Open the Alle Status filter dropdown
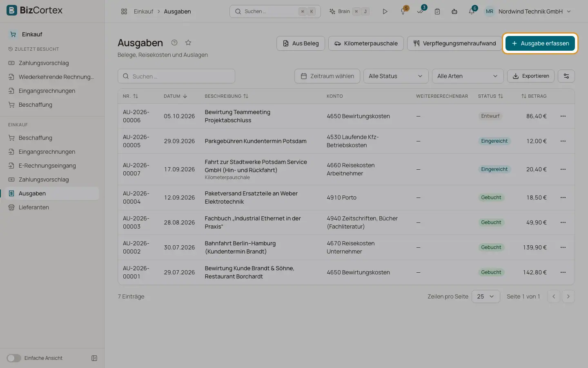Screen dimensions: 588x368 396,76
